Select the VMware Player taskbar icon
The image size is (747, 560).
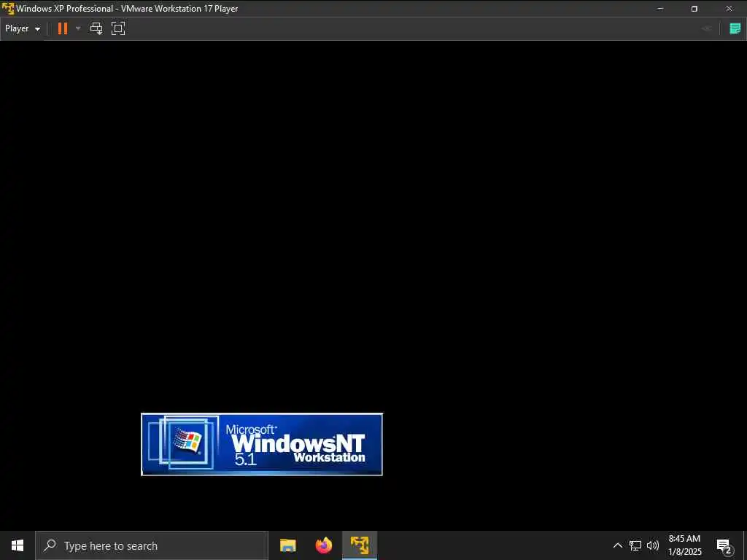360,545
